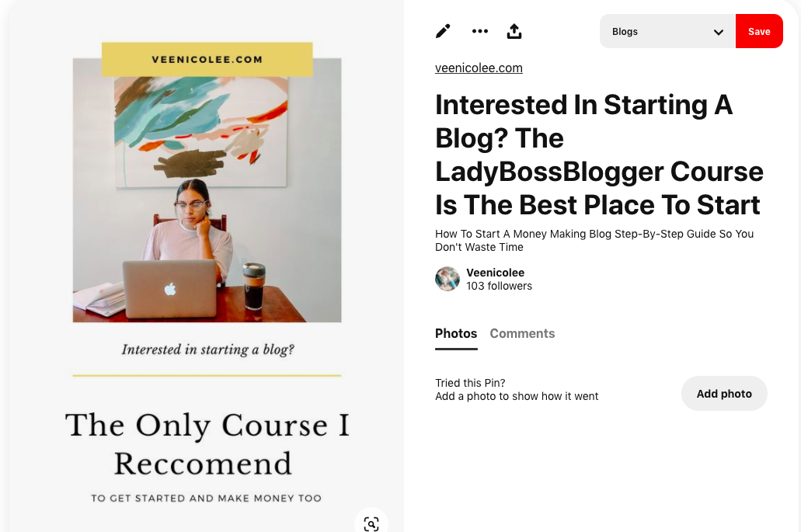Open the Blogs board selector dropdown

(x=667, y=32)
